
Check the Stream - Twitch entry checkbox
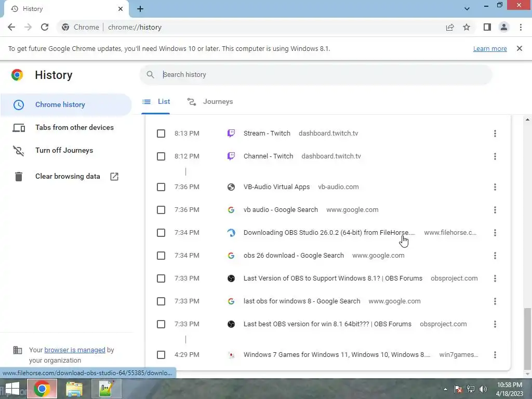(161, 134)
